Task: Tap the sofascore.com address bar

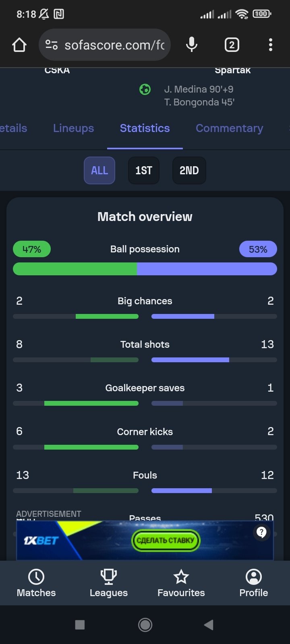Action: [x=115, y=45]
